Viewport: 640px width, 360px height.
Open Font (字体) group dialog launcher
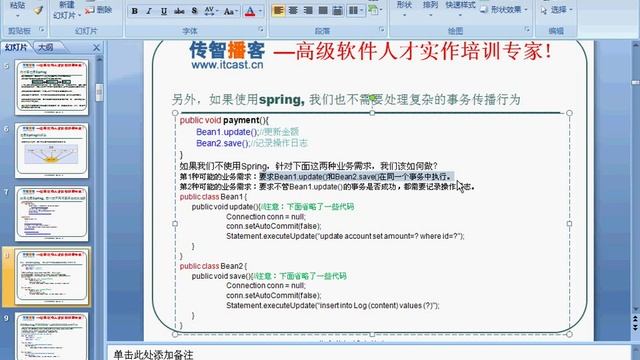click(x=261, y=29)
